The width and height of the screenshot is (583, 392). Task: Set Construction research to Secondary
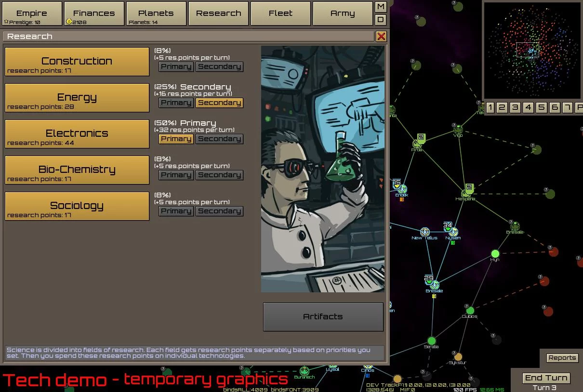click(x=219, y=66)
